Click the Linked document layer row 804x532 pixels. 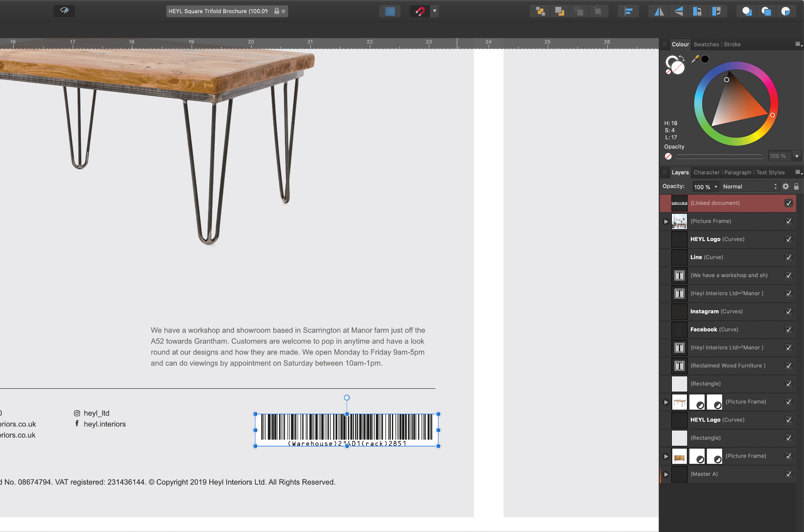(x=731, y=203)
